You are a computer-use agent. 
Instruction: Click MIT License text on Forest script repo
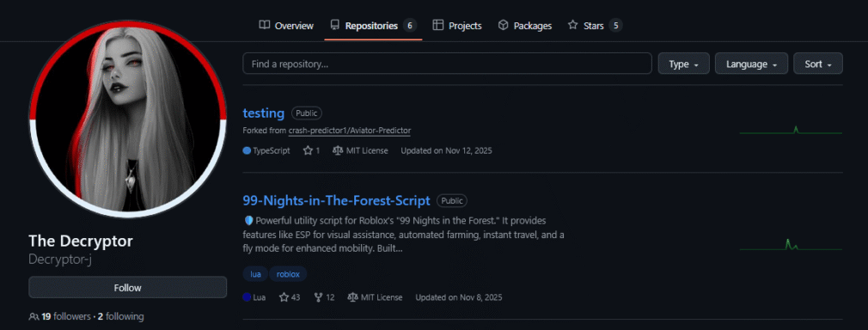coord(382,297)
